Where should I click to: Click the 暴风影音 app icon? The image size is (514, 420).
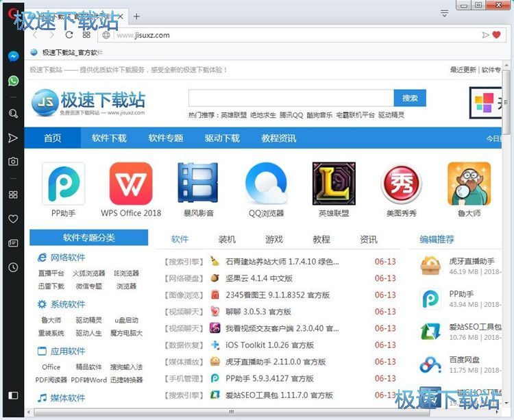(x=198, y=183)
